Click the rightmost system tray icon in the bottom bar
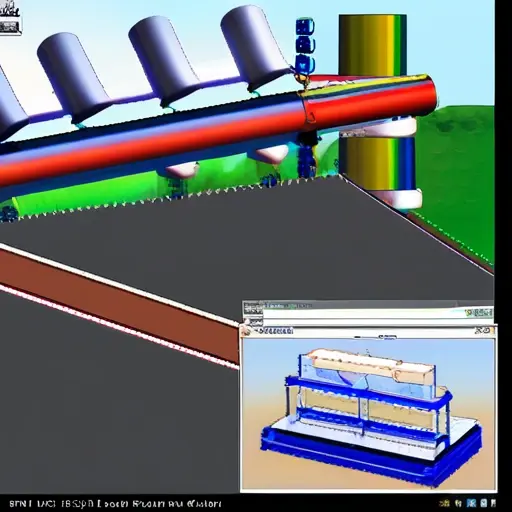This screenshot has height=512, width=512. point(494,503)
